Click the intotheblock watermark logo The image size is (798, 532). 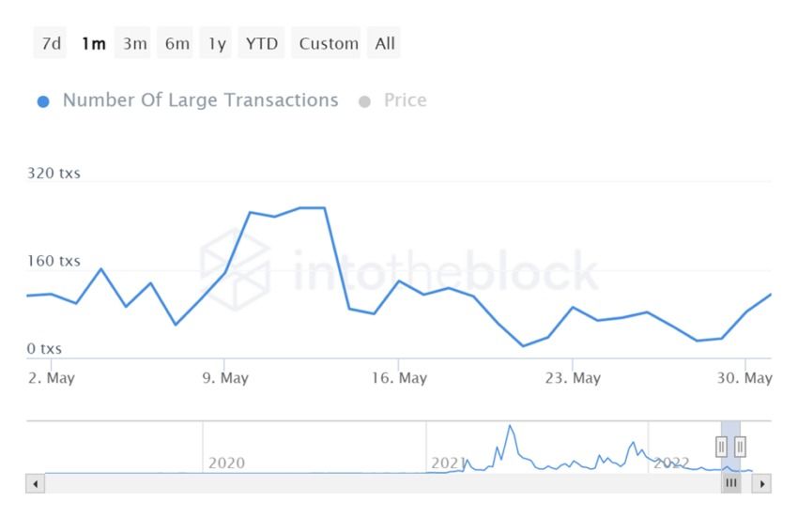click(x=236, y=270)
